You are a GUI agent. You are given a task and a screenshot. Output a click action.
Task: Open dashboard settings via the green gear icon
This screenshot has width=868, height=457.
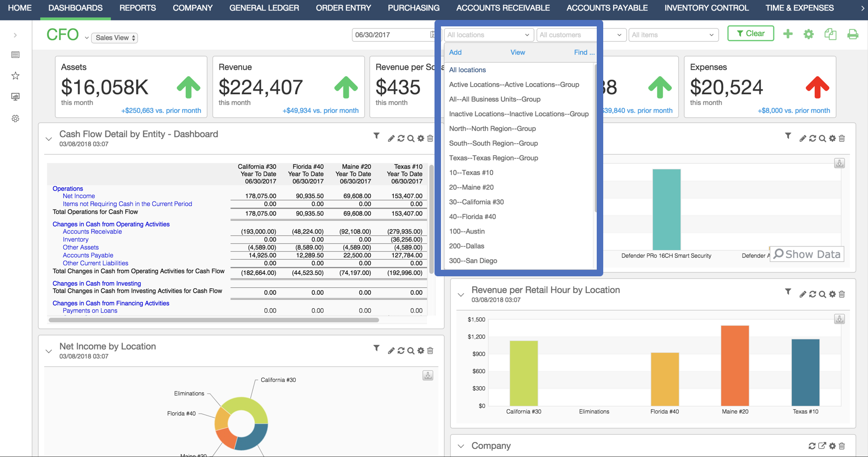808,34
